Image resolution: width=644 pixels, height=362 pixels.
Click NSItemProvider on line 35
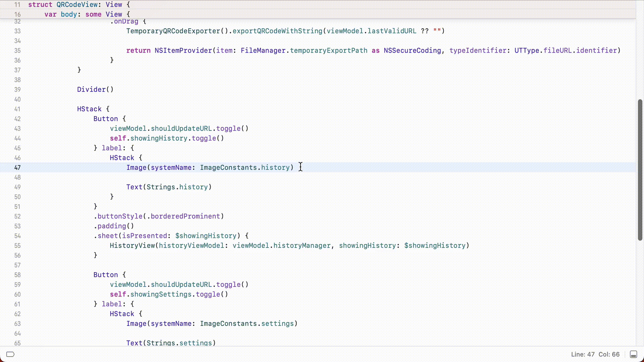(x=183, y=50)
